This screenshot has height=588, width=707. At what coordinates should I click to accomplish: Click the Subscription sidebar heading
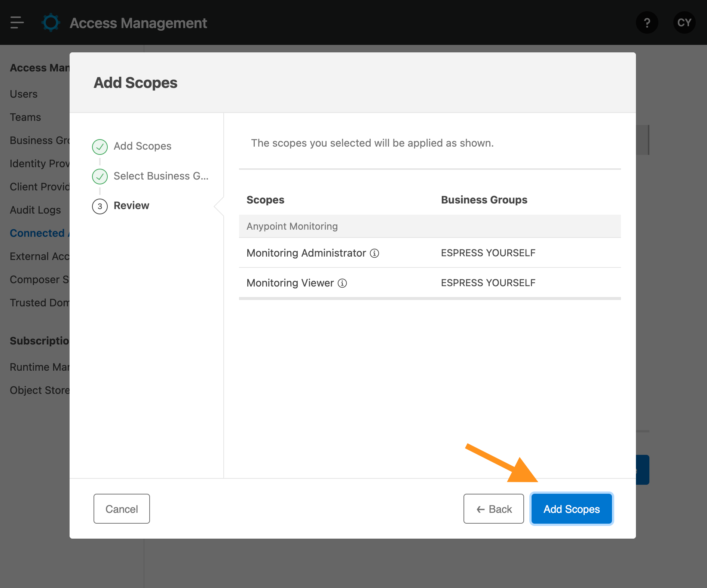(x=40, y=341)
